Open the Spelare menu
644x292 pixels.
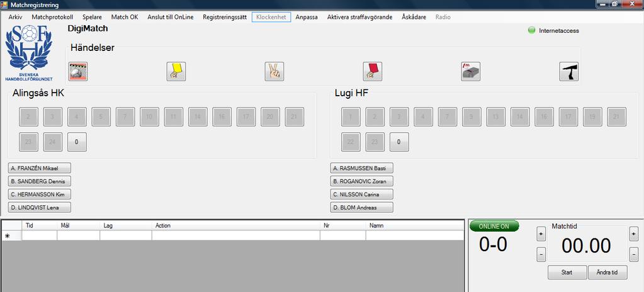[92, 17]
